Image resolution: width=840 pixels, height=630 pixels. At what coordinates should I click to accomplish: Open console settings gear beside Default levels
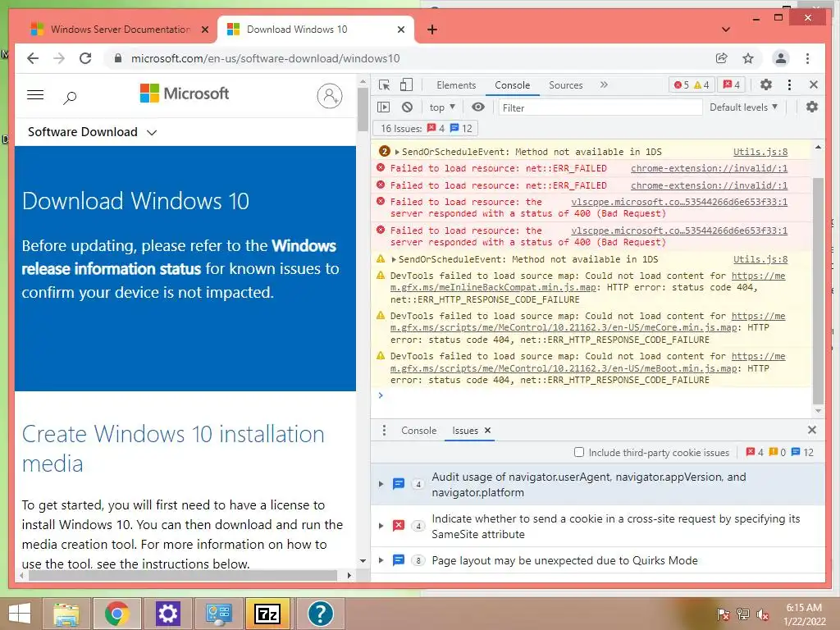click(812, 107)
